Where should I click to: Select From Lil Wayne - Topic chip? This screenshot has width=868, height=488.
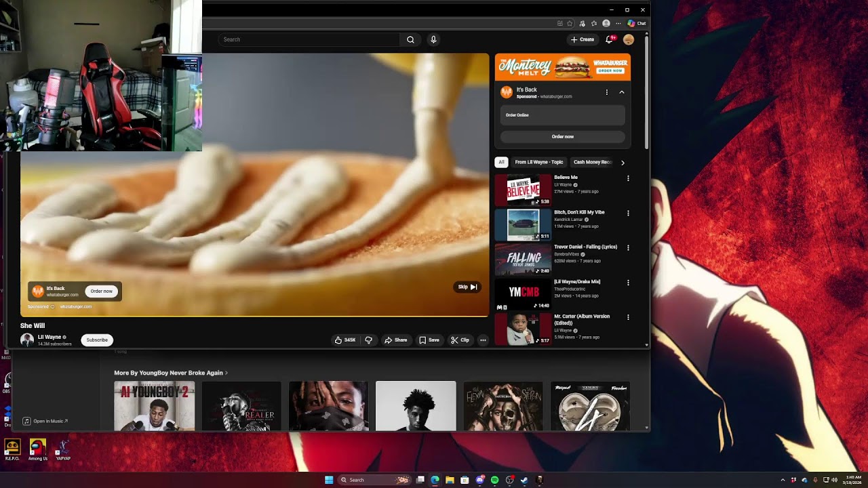click(x=539, y=162)
